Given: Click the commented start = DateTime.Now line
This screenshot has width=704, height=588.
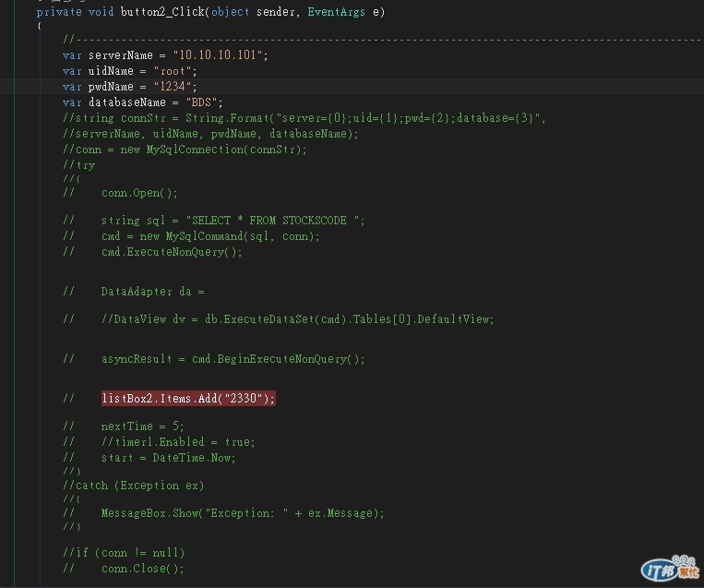Looking at the screenshot, I should pos(149,458).
